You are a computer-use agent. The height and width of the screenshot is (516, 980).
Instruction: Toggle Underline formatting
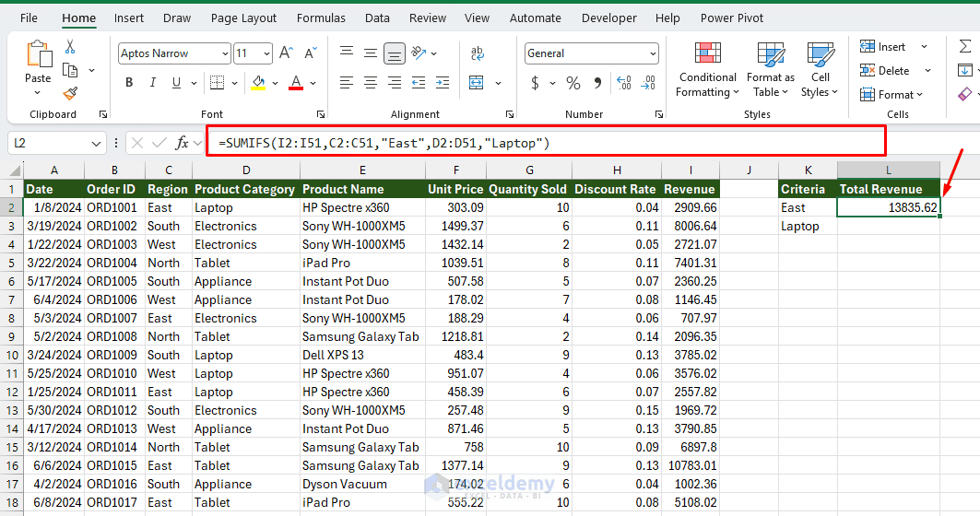pyautogui.click(x=176, y=82)
